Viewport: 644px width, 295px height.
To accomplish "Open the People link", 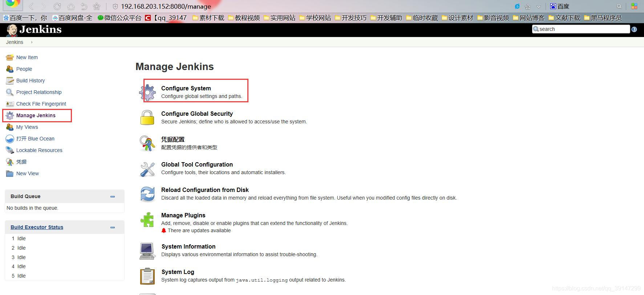I will coord(24,69).
